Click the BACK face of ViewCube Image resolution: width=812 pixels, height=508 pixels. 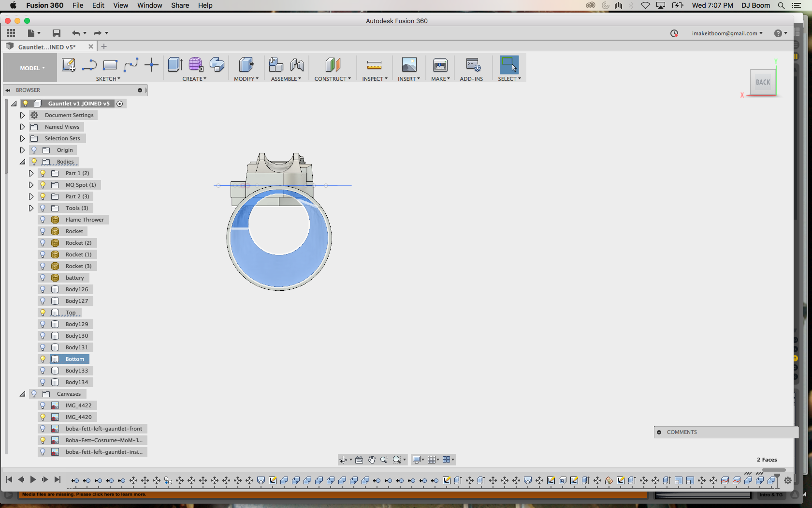(763, 82)
